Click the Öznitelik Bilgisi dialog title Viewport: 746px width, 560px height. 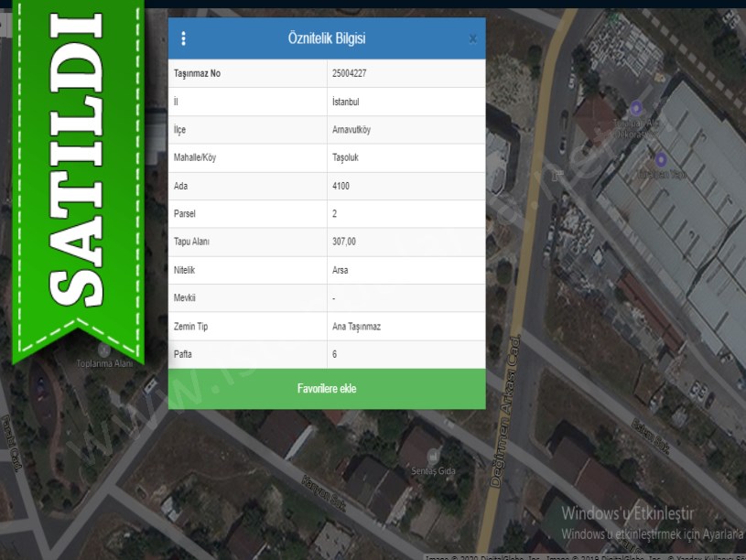327,38
